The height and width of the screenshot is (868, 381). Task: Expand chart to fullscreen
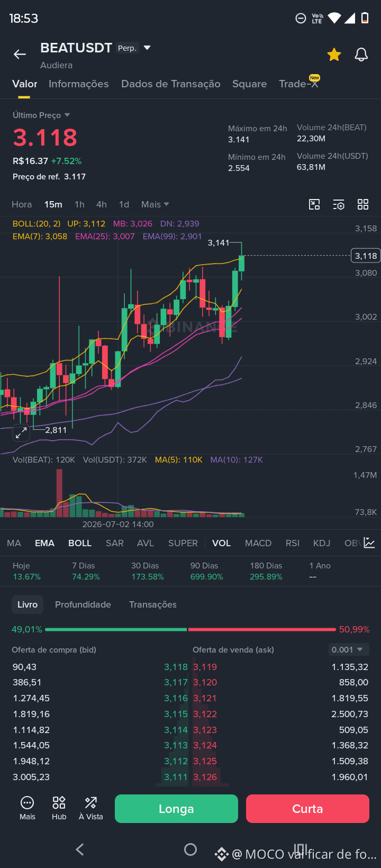[x=21, y=433]
